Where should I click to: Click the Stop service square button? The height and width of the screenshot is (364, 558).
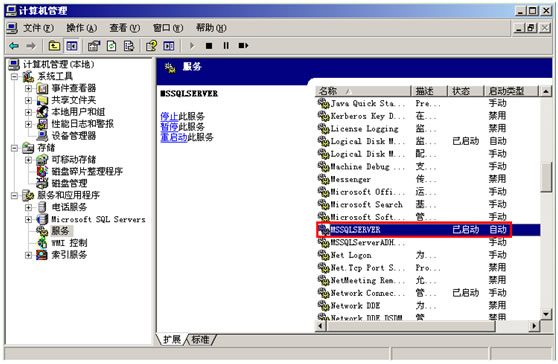[209, 46]
